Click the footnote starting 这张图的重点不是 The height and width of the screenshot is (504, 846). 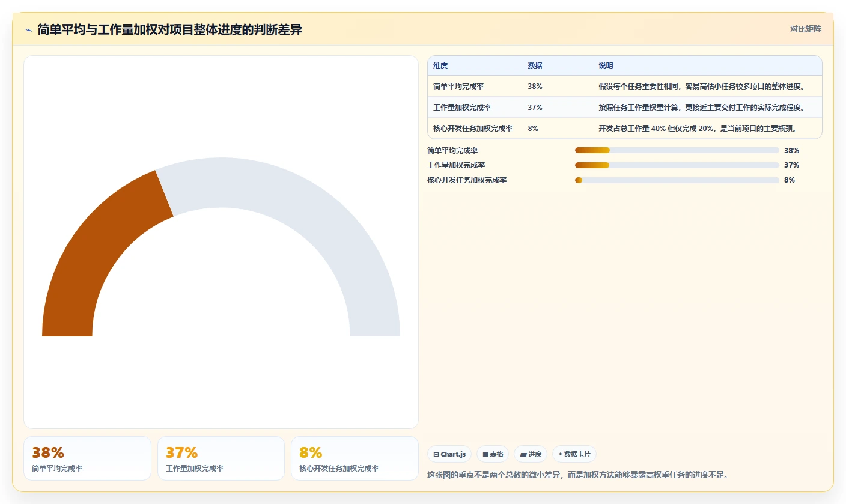pos(578,475)
